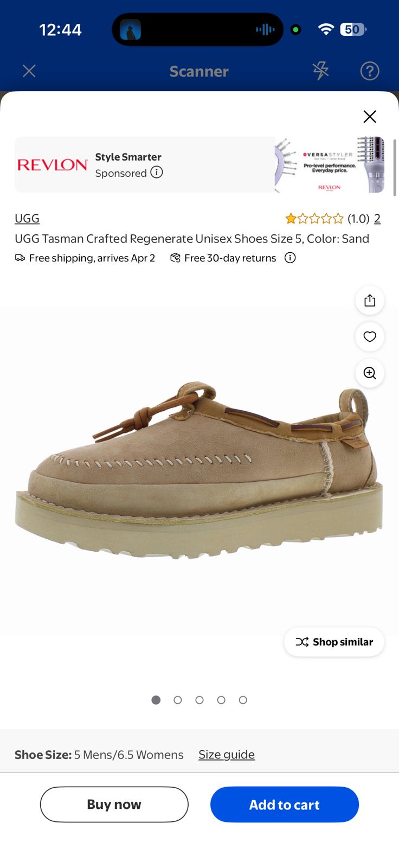Open the UGG brand link
This screenshot has height=868, width=399.
point(27,218)
